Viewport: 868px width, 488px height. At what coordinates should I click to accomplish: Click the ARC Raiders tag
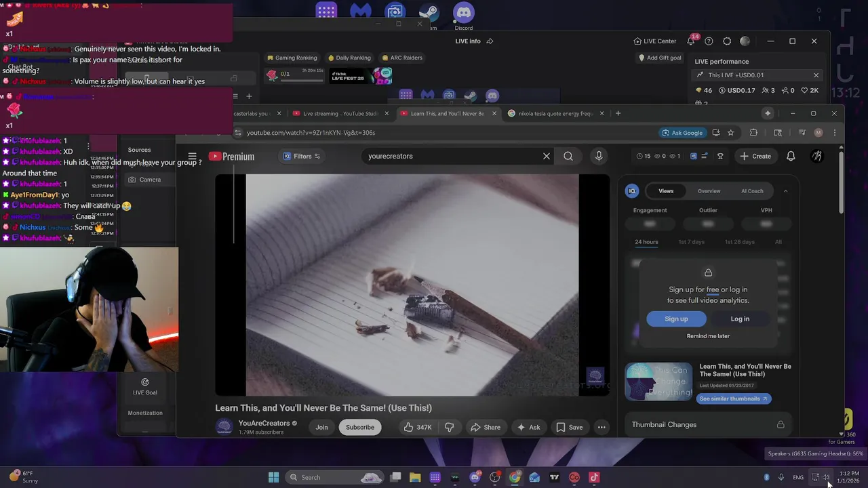click(402, 58)
